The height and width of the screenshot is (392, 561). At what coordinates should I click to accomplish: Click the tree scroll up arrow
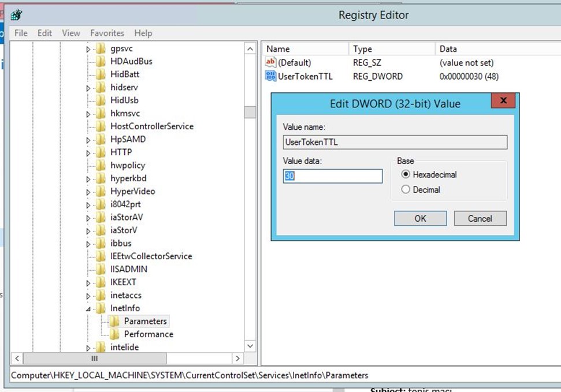(250, 48)
